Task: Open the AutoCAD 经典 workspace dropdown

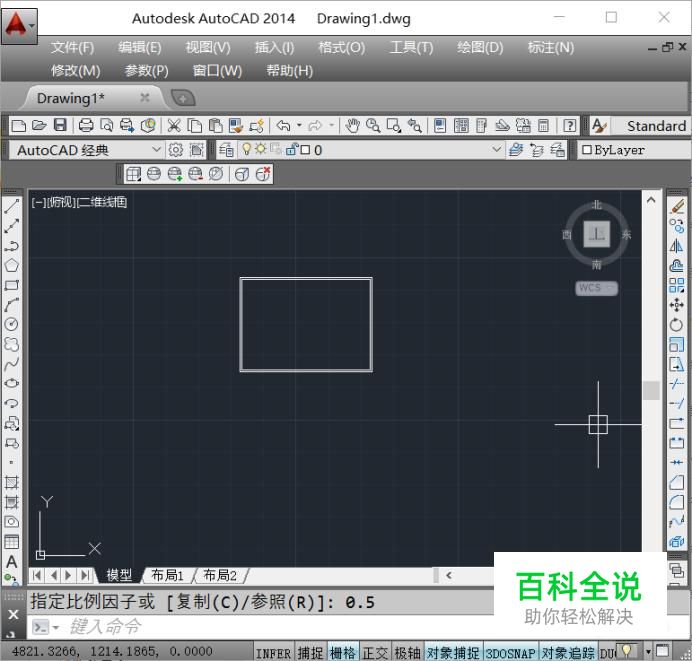Action: click(156, 150)
